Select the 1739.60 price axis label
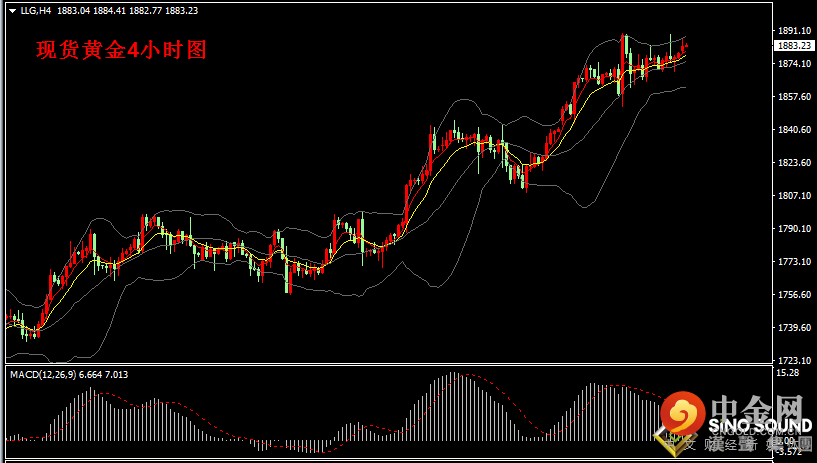This screenshot has width=817, height=463. click(x=794, y=328)
